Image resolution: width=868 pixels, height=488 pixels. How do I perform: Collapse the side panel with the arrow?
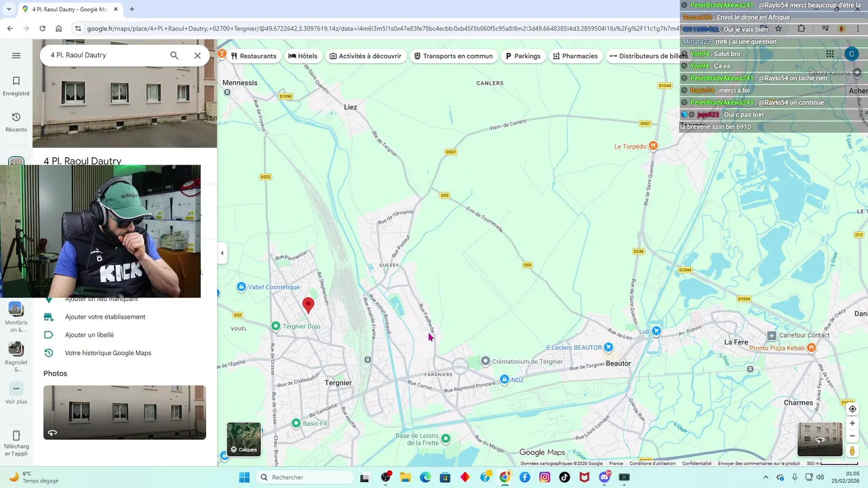(222, 253)
